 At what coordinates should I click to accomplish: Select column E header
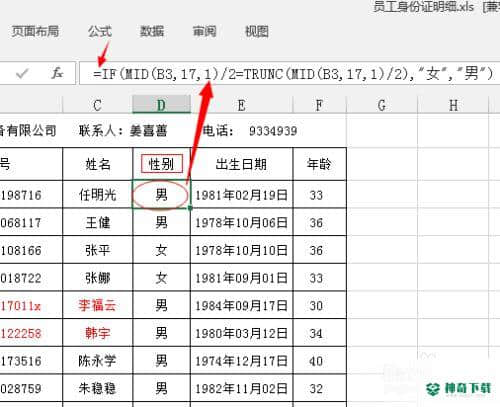pos(242,105)
